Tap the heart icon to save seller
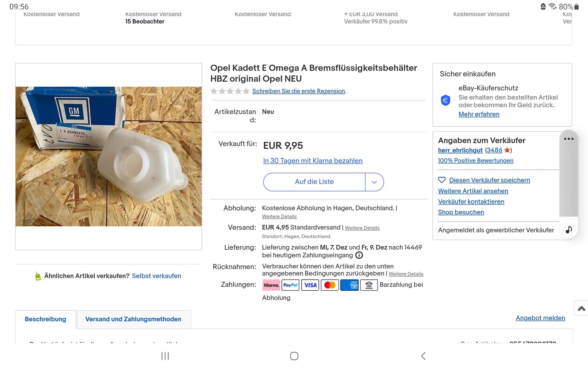Image resolution: width=588 pixels, height=368 pixels. click(x=442, y=180)
